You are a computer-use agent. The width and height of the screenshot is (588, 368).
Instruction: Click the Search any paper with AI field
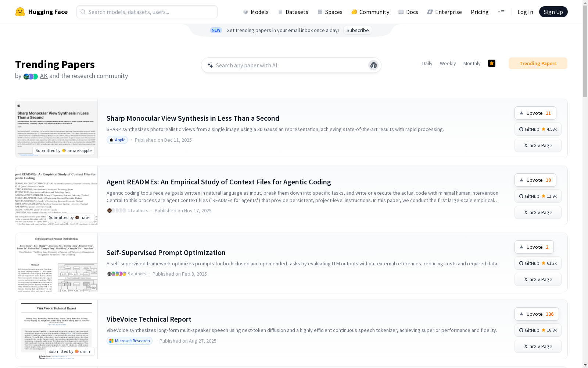pyautogui.click(x=287, y=65)
